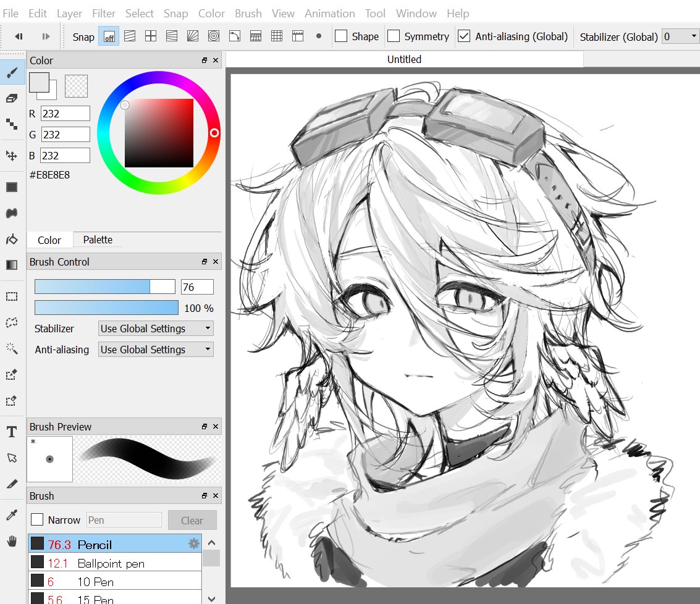Open Anti-aliasing Use Global Settings dropdown
Viewport: 700px width, 604px height.
click(156, 350)
